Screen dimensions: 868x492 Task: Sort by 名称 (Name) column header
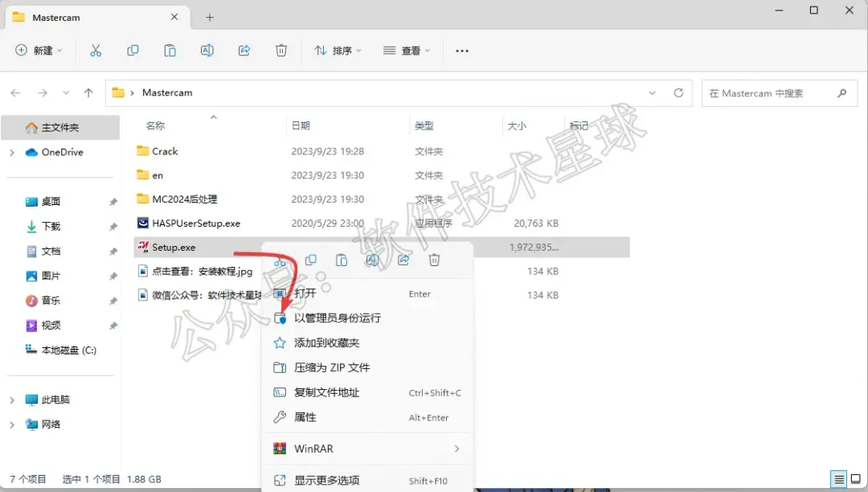coord(156,126)
